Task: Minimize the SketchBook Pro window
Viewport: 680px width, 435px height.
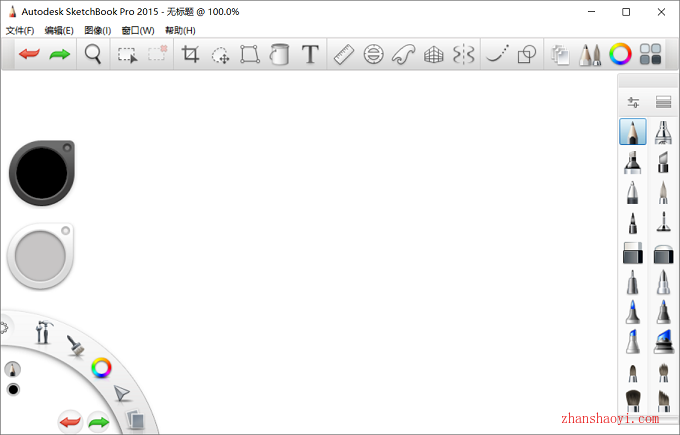Action: pyautogui.click(x=592, y=12)
